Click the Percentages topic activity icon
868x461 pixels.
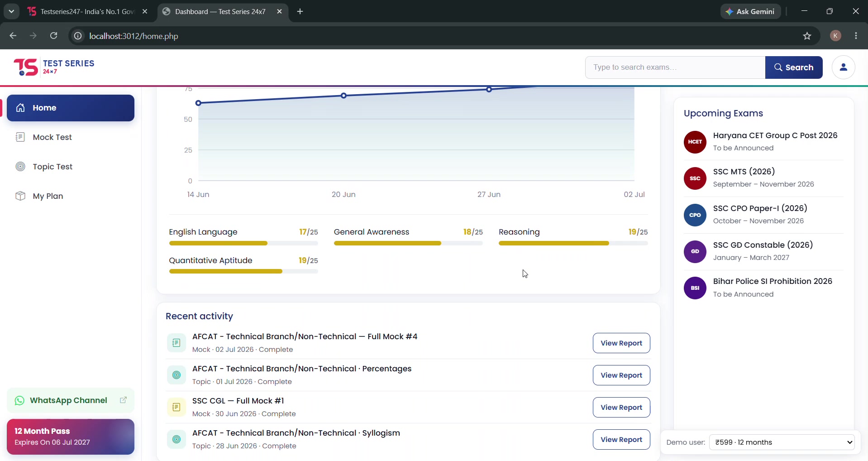tap(176, 375)
